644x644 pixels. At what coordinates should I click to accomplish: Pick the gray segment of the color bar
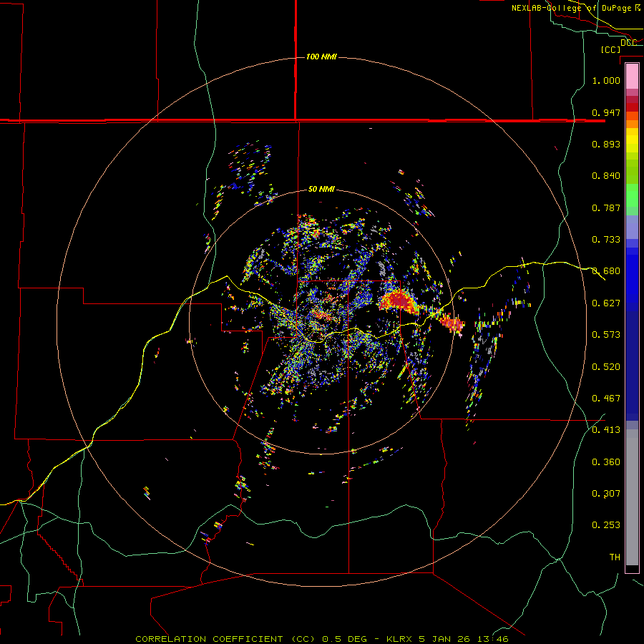click(x=632, y=497)
